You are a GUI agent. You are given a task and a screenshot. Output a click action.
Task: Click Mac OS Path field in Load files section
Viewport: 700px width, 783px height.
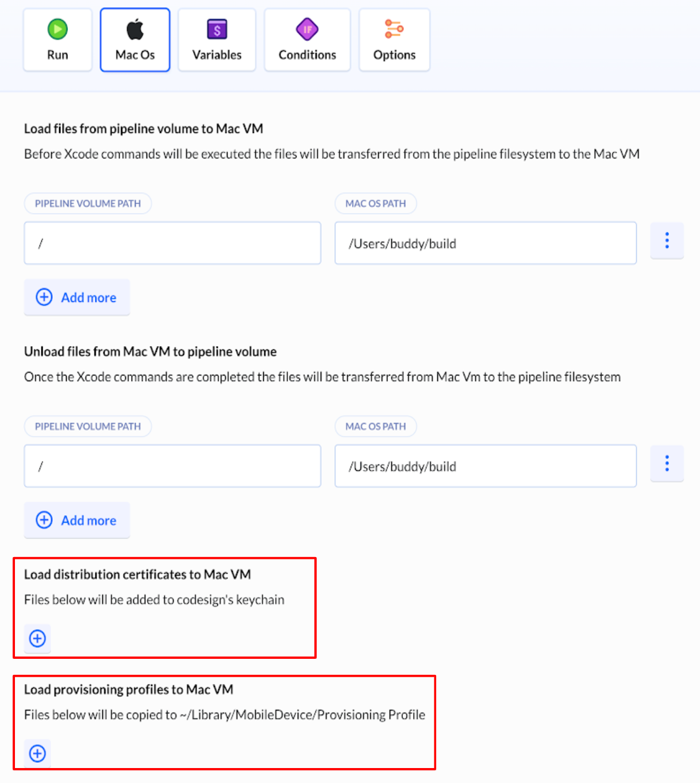coord(485,243)
